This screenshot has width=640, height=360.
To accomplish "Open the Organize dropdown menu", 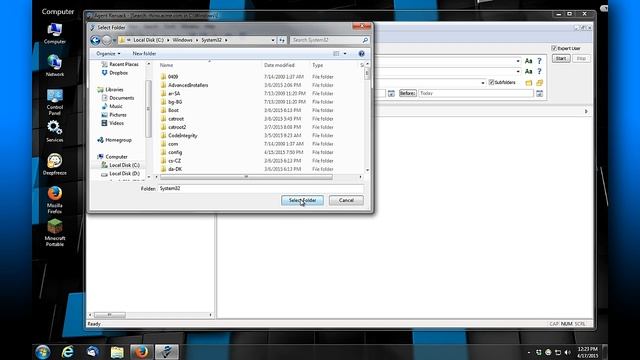I will pos(108,53).
